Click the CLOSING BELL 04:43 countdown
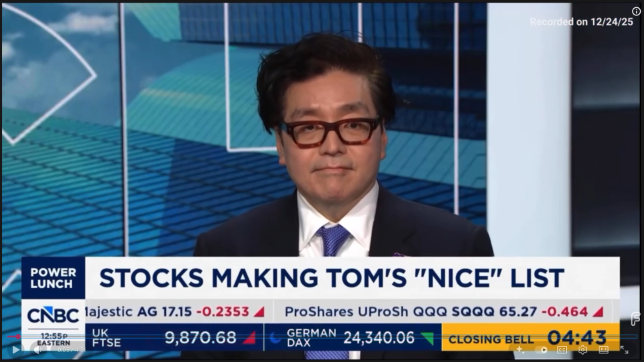The height and width of the screenshot is (362, 644). 530,338
